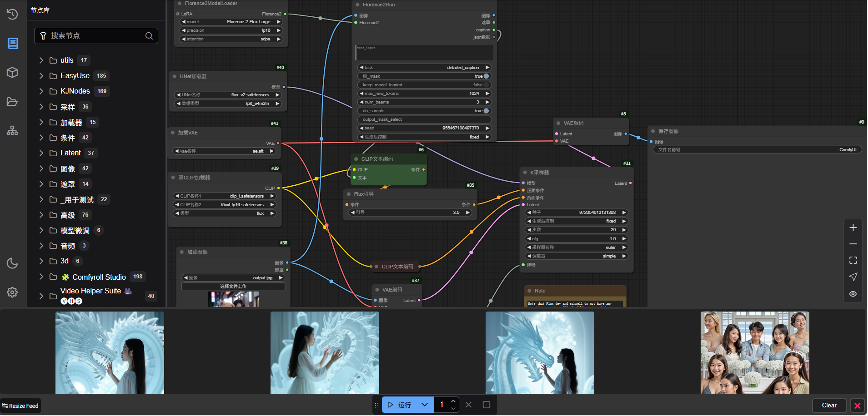Toggle link visibility eye icon
Screen dimensions: 868x416
tap(853, 294)
